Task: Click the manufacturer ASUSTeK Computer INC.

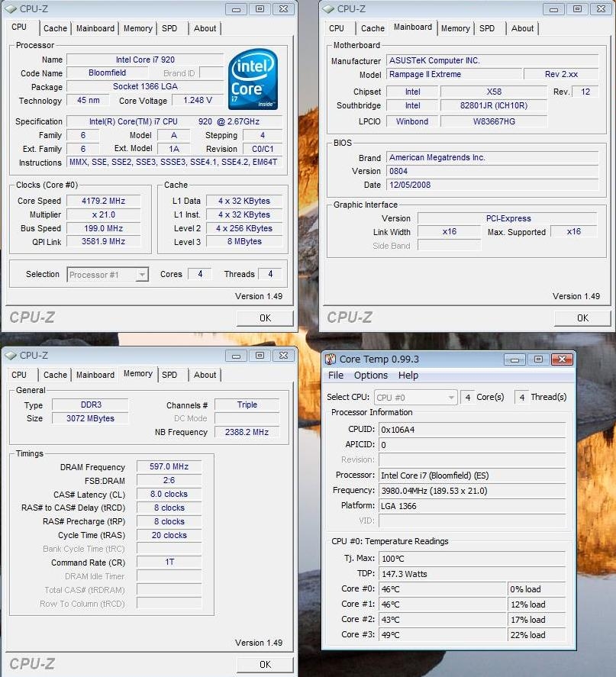Action: 492,60
